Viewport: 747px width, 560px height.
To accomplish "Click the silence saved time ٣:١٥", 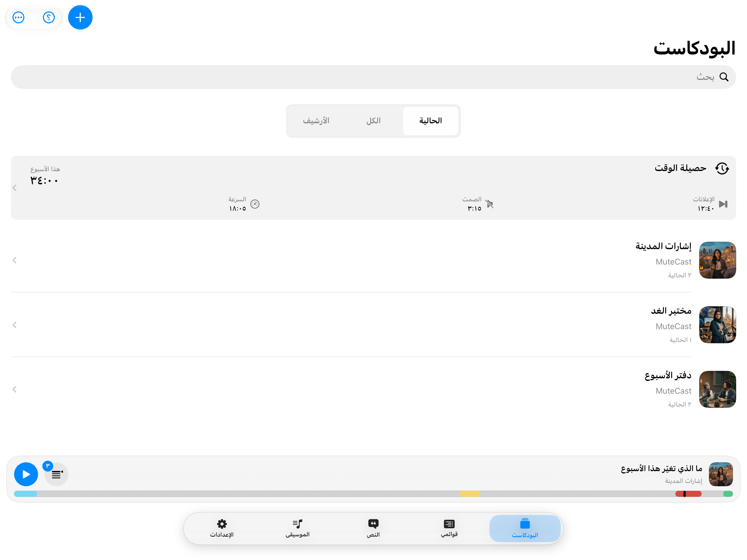I will (474, 209).
